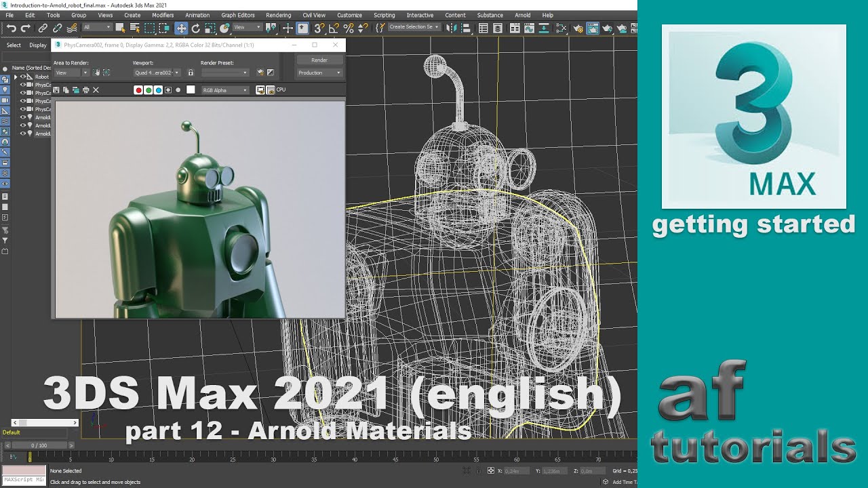The width and height of the screenshot is (868, 488).
Task: Print the rendered image
Action: [86, 90]
